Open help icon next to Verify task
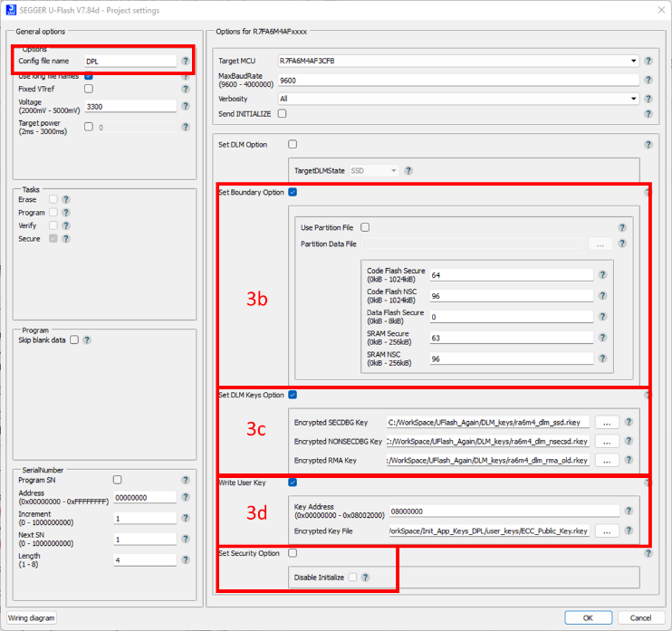Image resolution: width=672 pixels, height=631 pixels. coord(65,225)
